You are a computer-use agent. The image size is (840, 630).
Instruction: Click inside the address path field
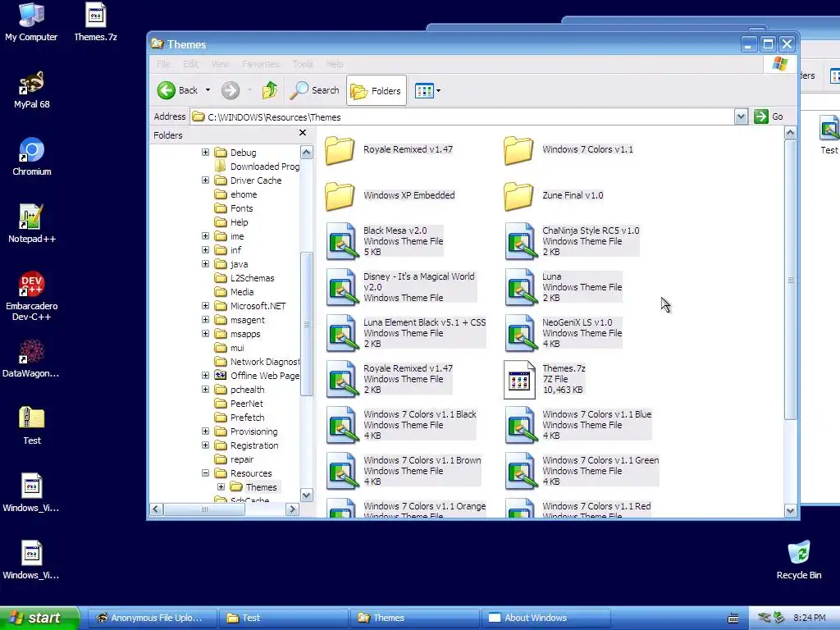(463, 116)
